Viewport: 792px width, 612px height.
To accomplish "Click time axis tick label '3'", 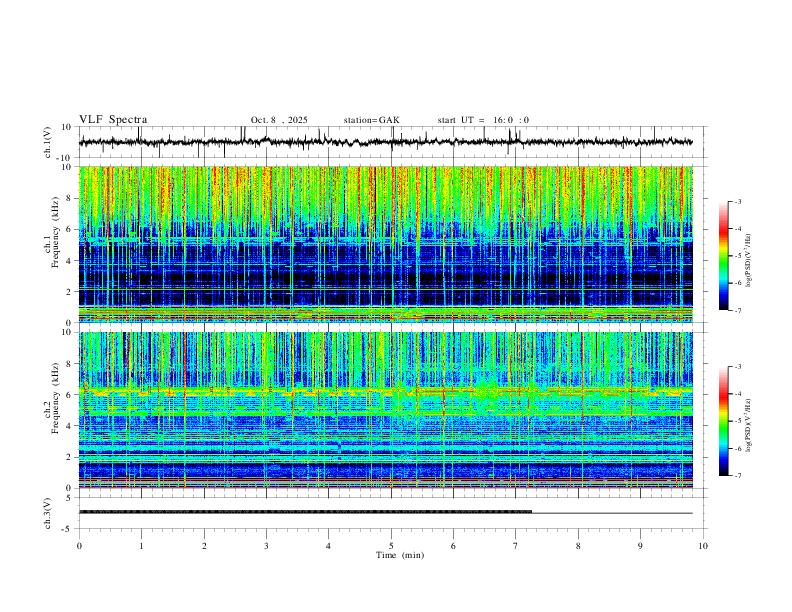I will pos(266,546).
